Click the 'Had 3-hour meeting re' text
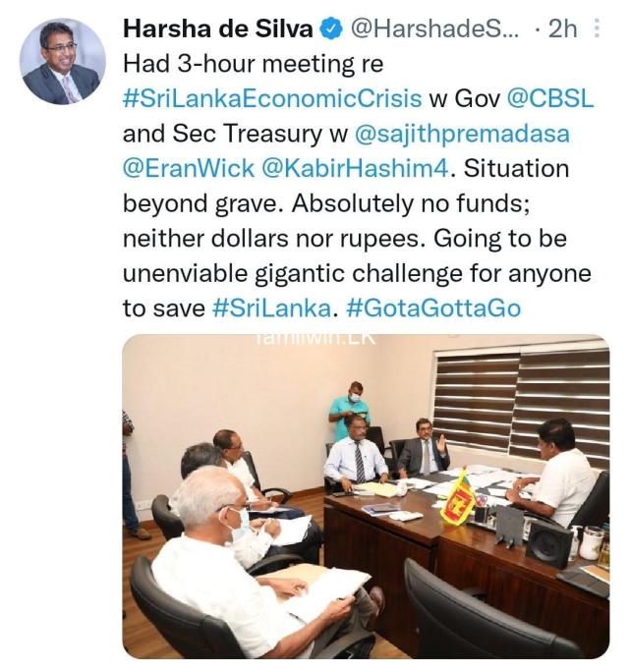This screenshot has width=629, height=672. 253,64
